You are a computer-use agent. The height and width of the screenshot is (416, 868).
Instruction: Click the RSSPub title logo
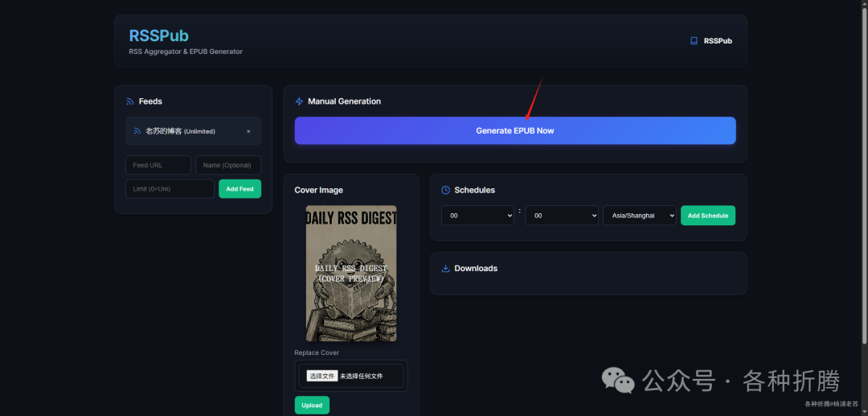pos(159,35)
